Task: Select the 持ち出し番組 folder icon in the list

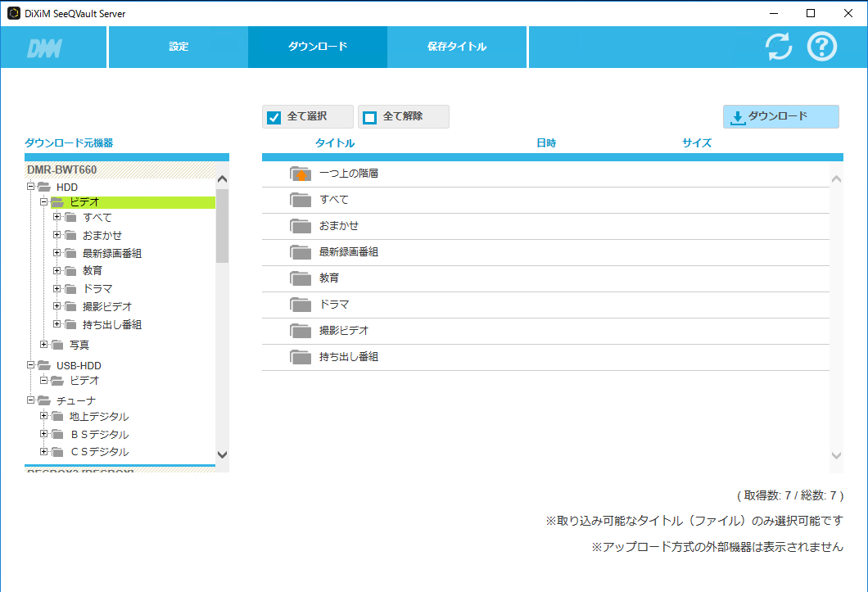Action: 301,357
